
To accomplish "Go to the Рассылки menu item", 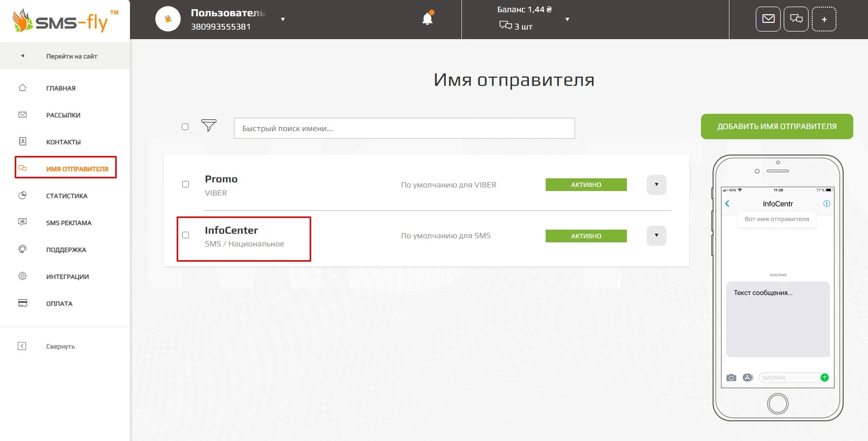I will tap(63, 115).
